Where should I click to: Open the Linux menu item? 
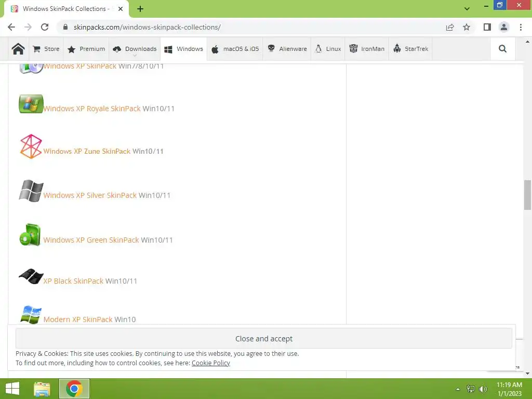[x=328, y=49]
